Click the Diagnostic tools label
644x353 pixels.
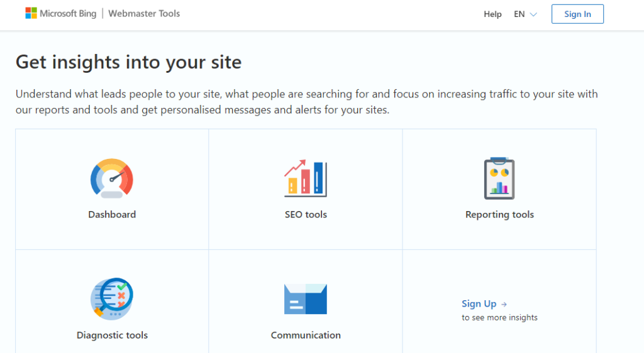(112, 335)
